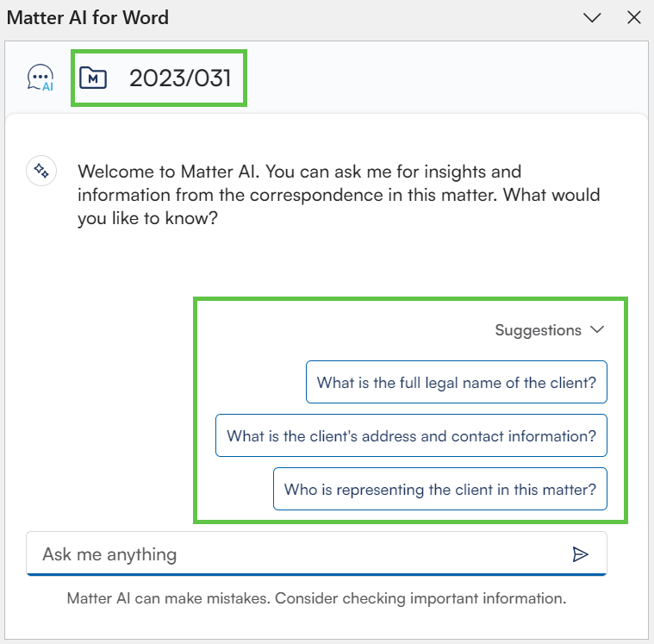Select matter number 2023/031

point(180,78)
